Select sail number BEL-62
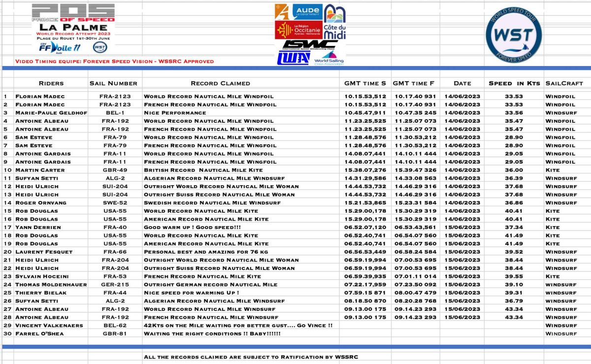Viewport: 591px width, 364px height. [115, 326]
